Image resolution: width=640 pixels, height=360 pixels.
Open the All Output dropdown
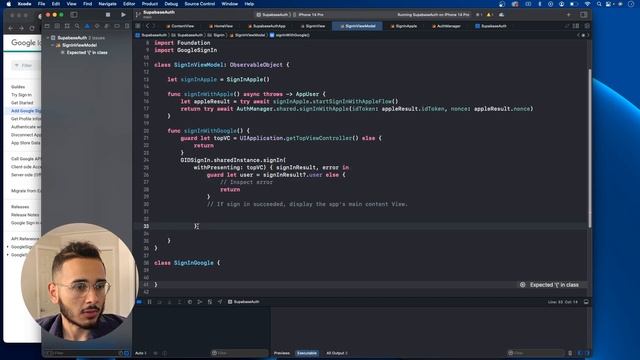click(x=337, y=353)
